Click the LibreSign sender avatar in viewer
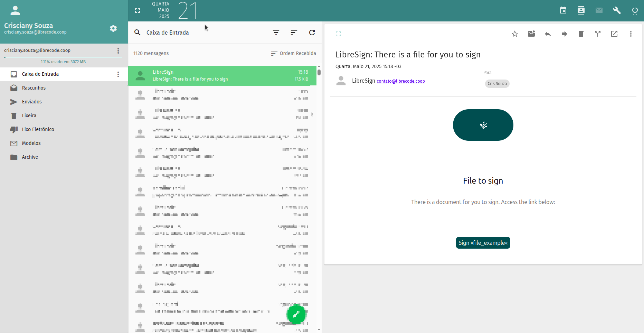The image size is (644, 333). 341,81
